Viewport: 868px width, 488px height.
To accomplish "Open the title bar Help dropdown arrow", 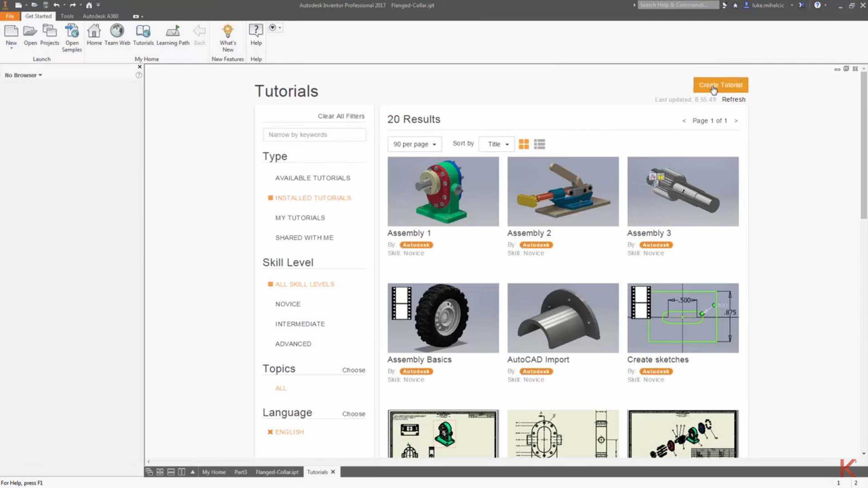I will pyautogui.click(x=826, y=5).
